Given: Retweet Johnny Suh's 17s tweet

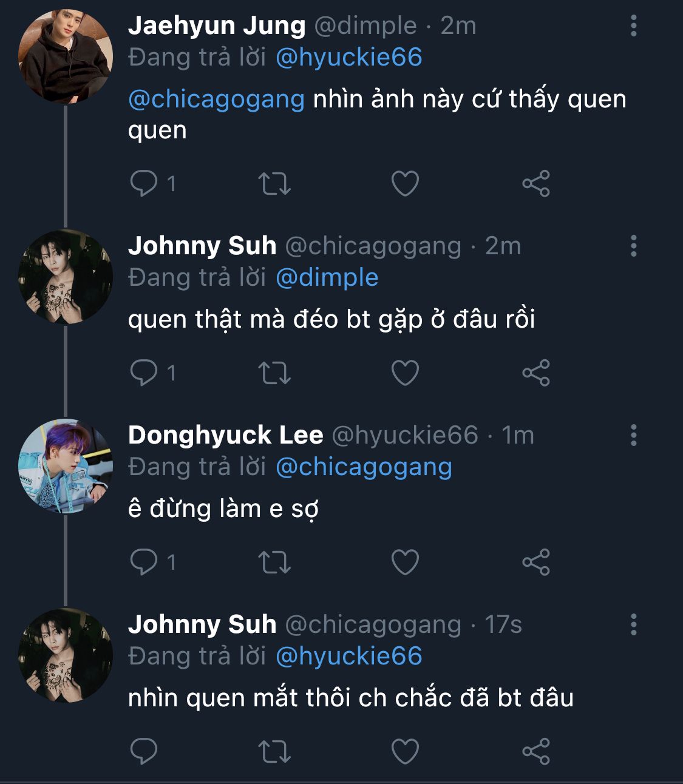Looking at the screenshot, I should 274,751.
